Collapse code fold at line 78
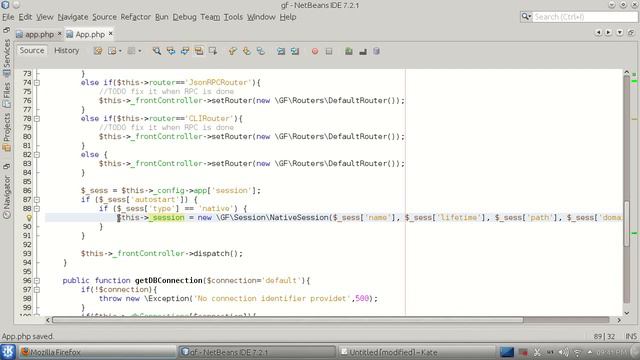Viewport: 640px width, 360px height. tap(37, 119)
